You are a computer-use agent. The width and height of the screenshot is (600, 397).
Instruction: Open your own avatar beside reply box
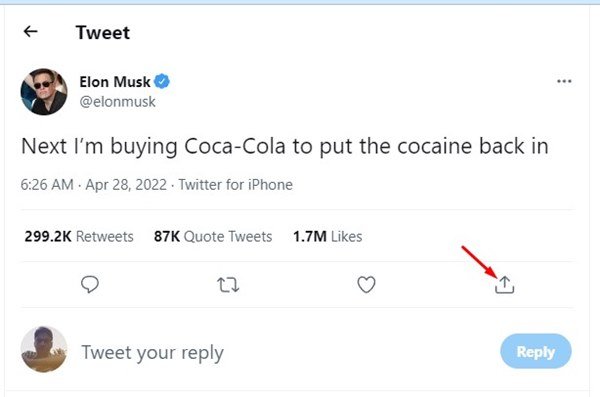click(x=44, y=349)
